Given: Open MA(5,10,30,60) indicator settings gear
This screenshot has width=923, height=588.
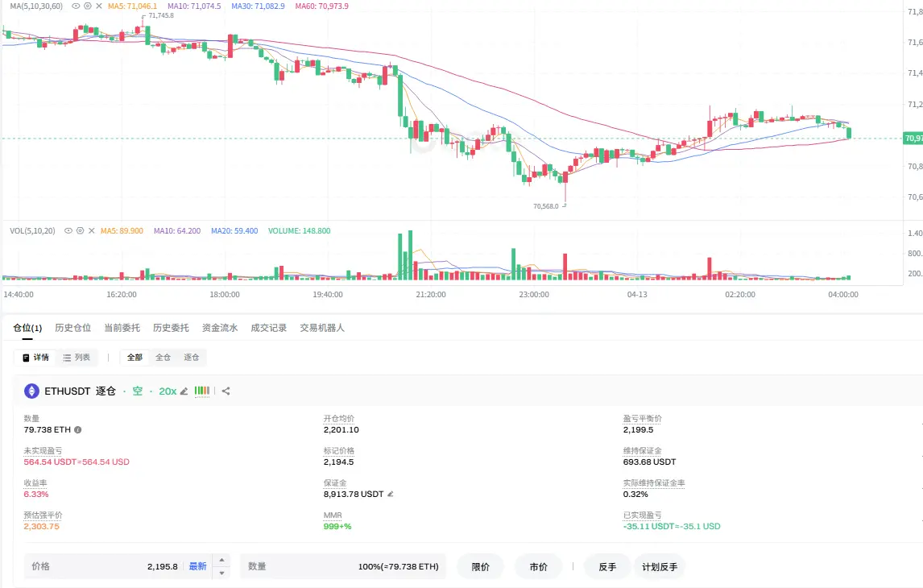Looking at the screenshot, I should coord(88,6).
